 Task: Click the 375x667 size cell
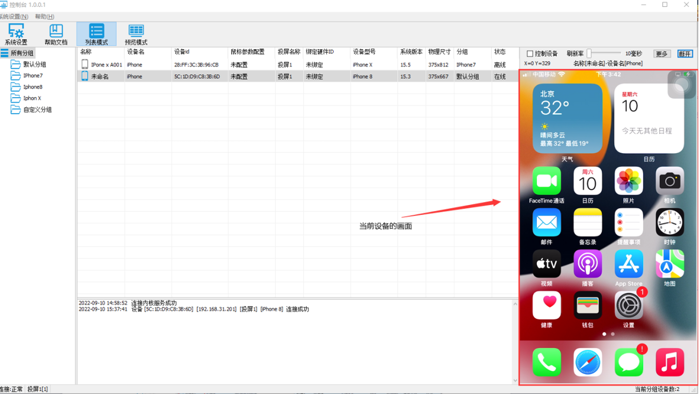click(x=438, y=77)
